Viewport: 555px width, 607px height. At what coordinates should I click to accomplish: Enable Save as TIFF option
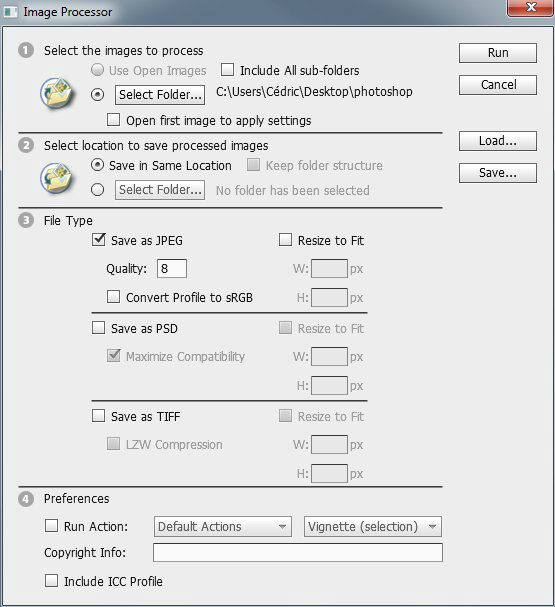(x=98, y=416)
